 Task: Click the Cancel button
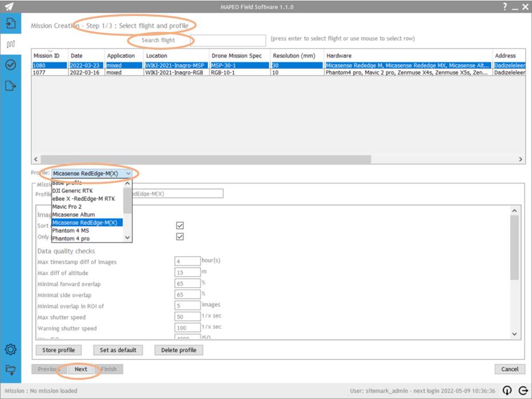click(x=510, y=369)
